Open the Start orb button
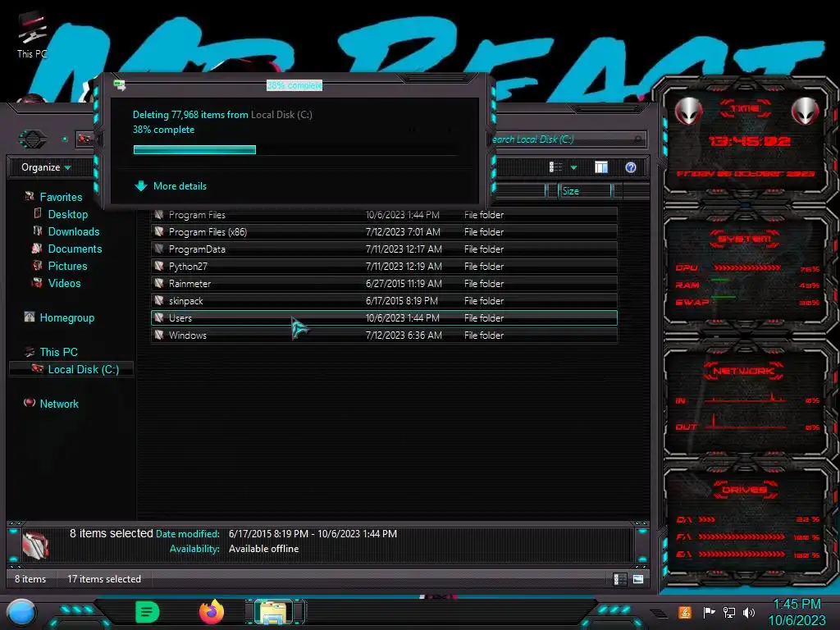This screenshot has height=630, width=840. tap(21, 612)
